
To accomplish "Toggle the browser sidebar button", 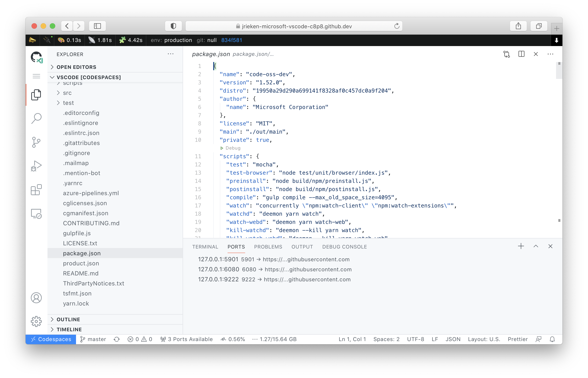I will (97, 26).
